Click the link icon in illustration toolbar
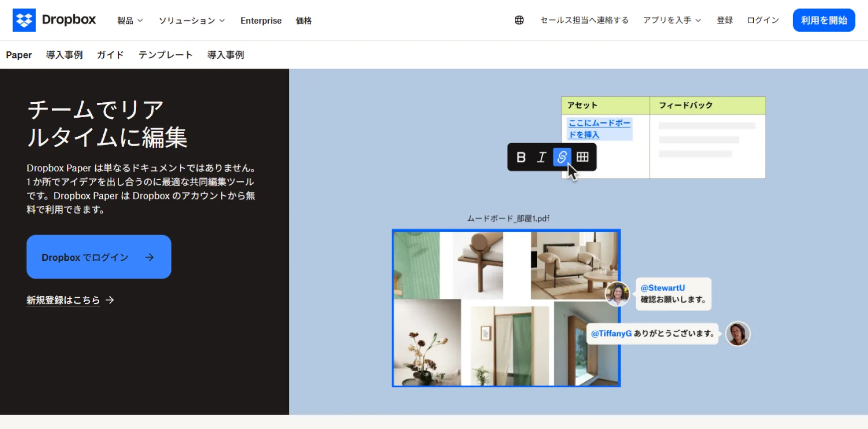868x429 pixels. tap(562, 157)
